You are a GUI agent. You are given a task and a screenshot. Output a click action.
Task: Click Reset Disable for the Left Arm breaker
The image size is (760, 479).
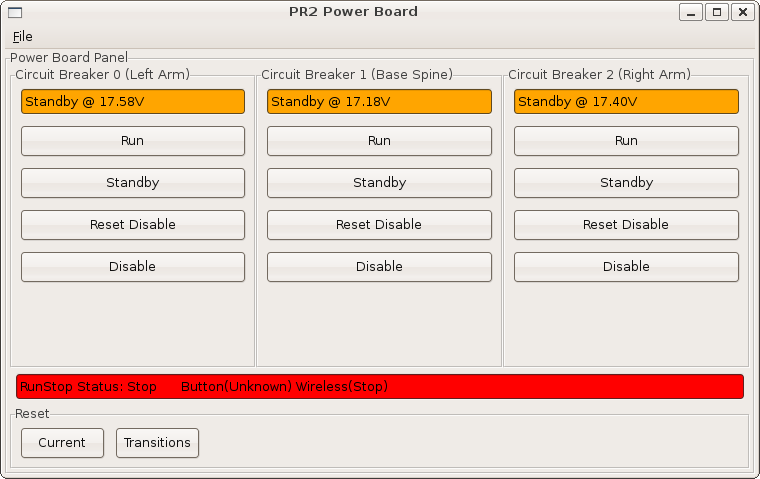[133, 225]
